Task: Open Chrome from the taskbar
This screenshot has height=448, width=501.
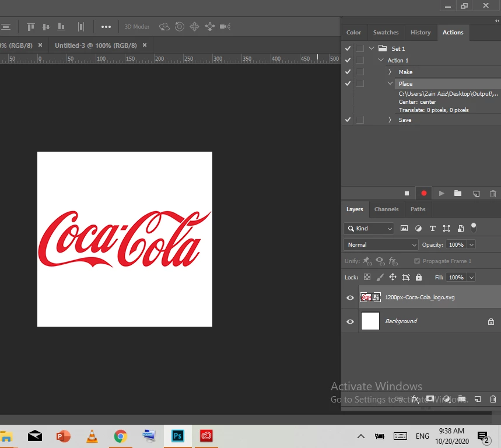Action: pos(121,436)
